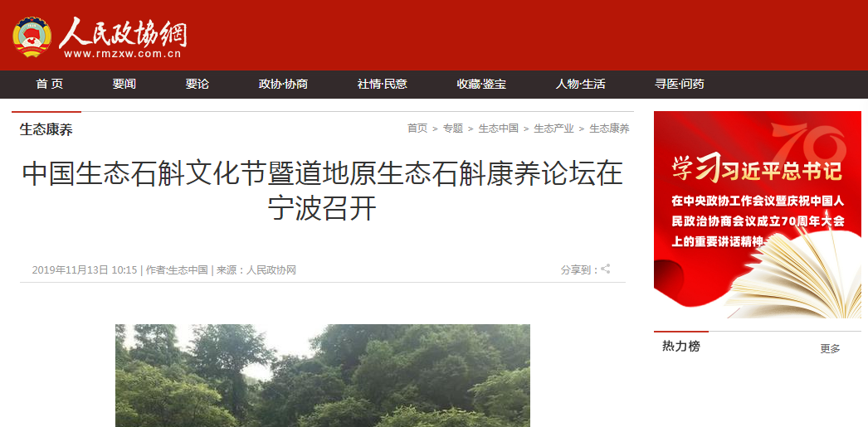Click 生态康养 breadcrumb link at end
Screen dimensions: 868x427
pyautogui.click(x=609, y=129)
